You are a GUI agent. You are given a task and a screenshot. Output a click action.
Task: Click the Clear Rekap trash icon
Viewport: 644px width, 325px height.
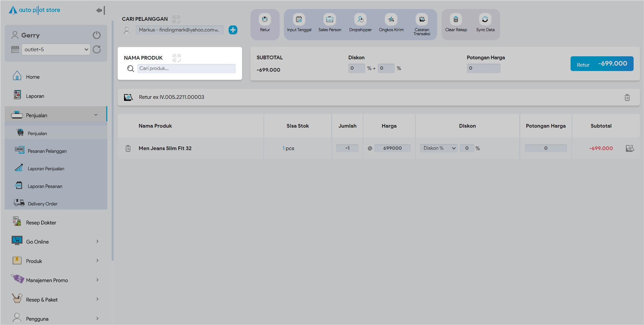point(456,20)
